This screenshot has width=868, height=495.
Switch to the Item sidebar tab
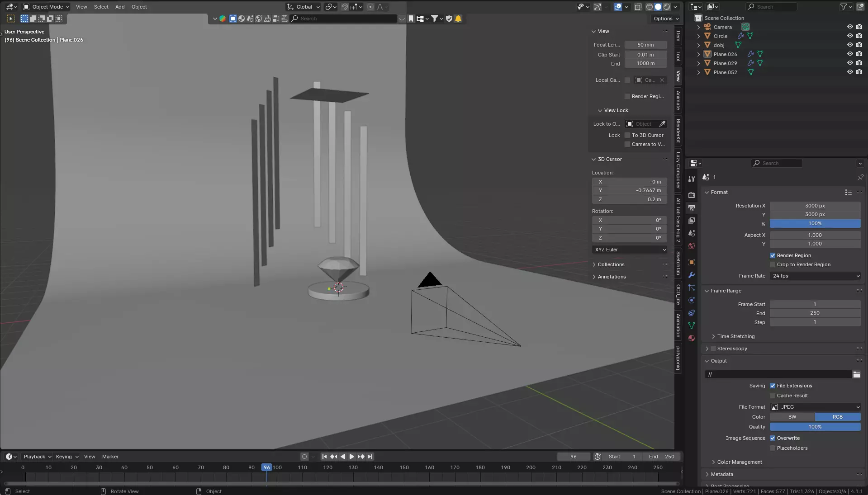point(678,36)
